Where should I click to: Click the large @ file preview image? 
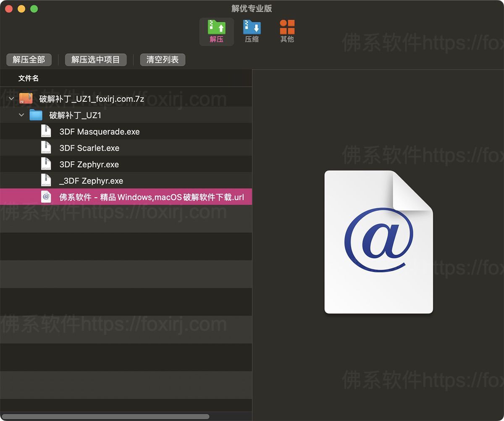[378, 242]
